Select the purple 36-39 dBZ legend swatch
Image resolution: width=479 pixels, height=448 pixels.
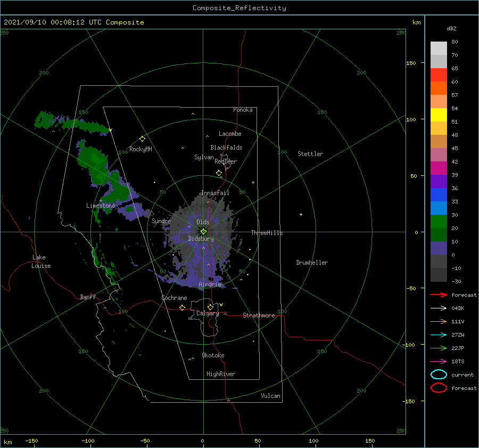[x=439, y=181]
